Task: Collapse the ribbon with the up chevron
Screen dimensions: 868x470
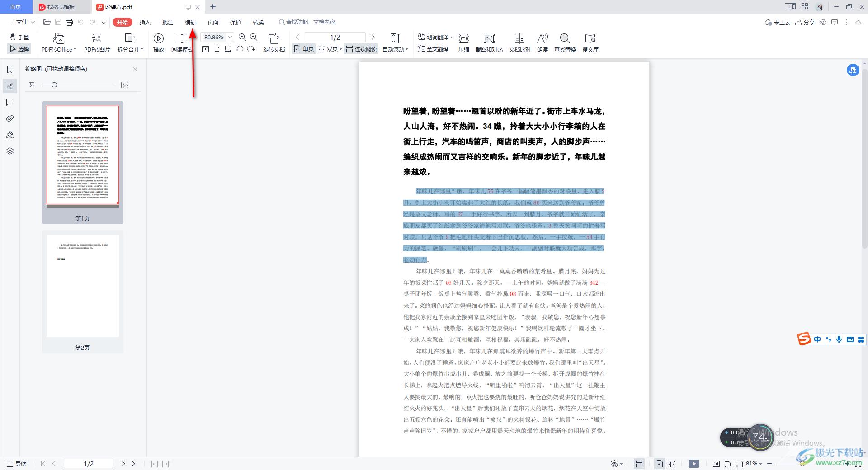Action: (x=858, y=22)
